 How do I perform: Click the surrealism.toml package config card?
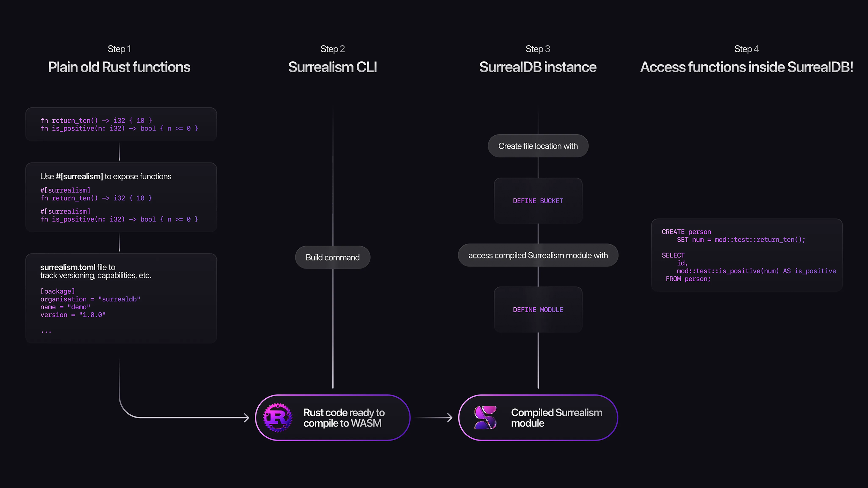(121, 298)
